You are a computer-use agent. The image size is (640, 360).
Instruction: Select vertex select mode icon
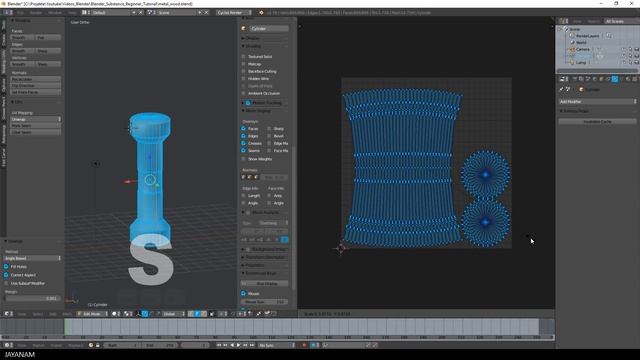click(x=191, y=314)
